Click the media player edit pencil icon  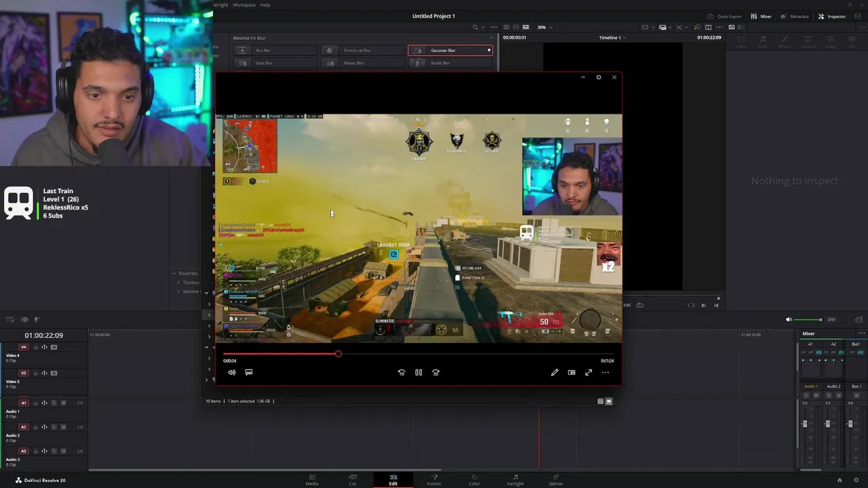click(x=555, y=372)
